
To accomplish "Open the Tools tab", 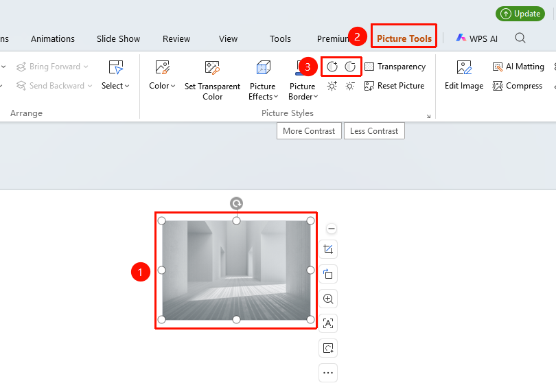I will [x=280, y=38].
